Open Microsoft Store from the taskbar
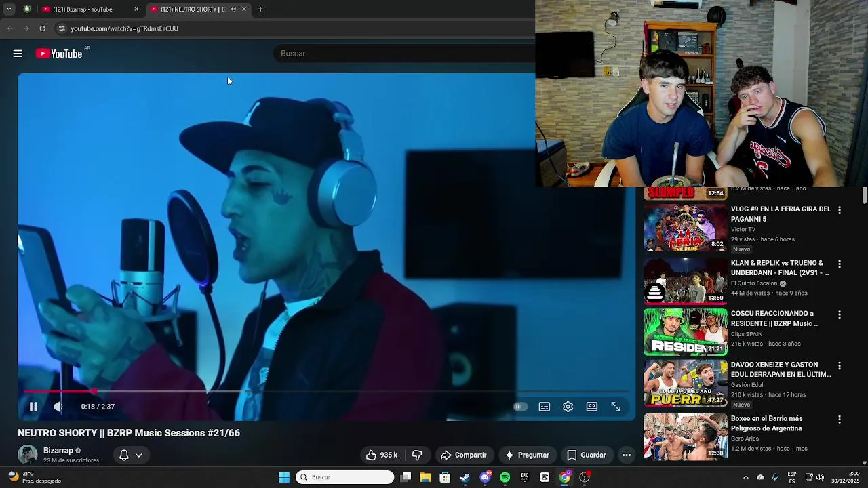The width and height of the screenshot is (868, 488). [x=445, y=477]
